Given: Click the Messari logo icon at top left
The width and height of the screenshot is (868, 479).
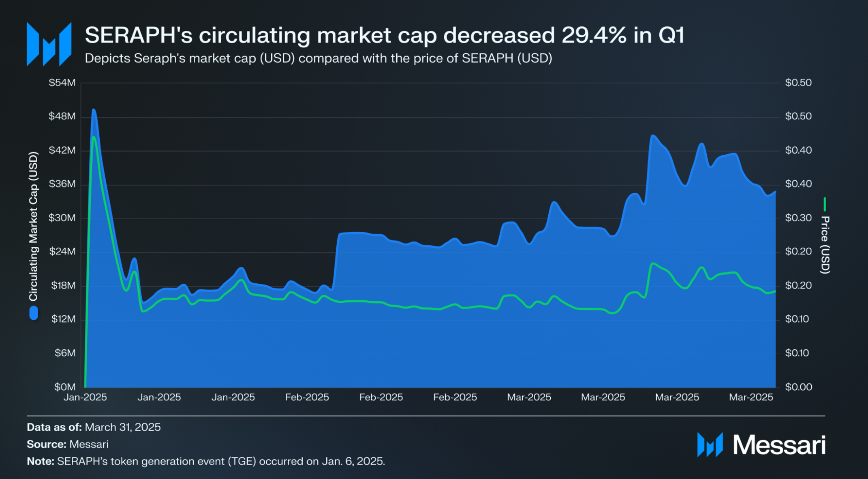Looking at the screenshot, I should pos(49,44).
